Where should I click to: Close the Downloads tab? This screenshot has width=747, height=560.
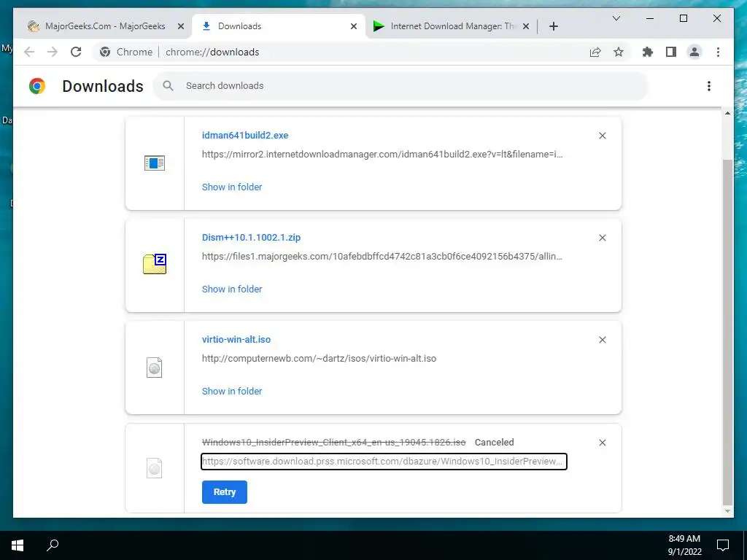click(354, 26)
